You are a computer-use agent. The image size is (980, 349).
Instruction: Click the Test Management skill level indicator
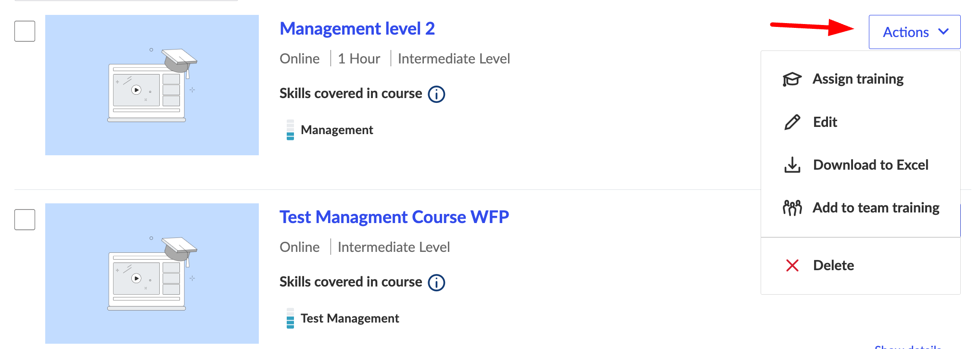[x=290, y=318]
